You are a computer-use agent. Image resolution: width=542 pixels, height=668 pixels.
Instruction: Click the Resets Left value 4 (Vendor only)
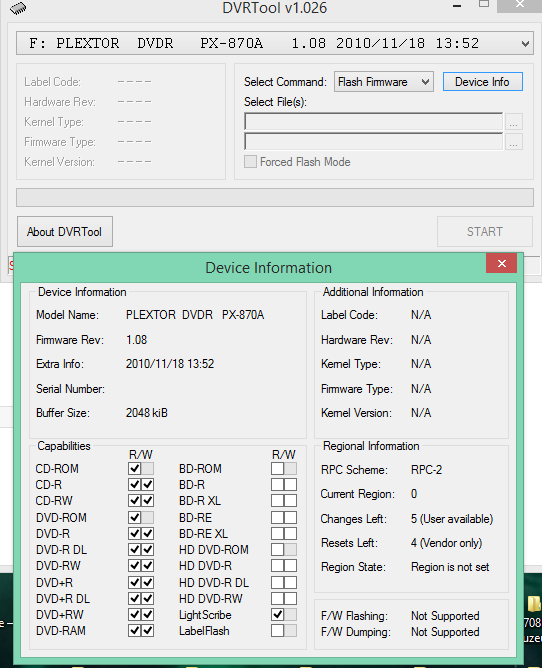pos(447,543)
